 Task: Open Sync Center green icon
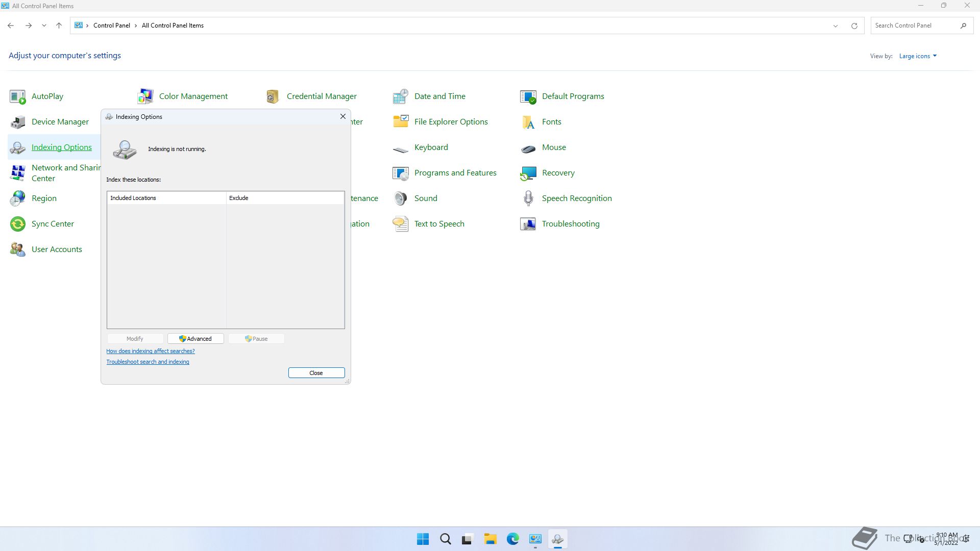[18, 224]
